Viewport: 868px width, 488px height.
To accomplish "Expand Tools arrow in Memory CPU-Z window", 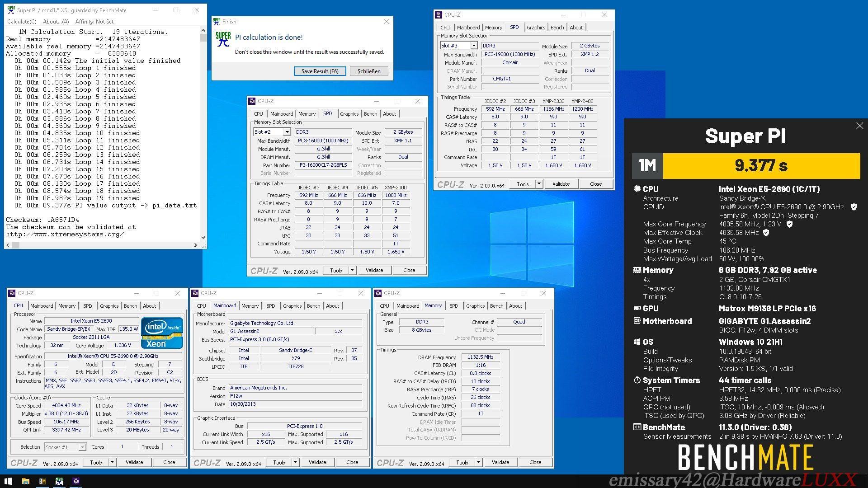I will pos(478,462).
